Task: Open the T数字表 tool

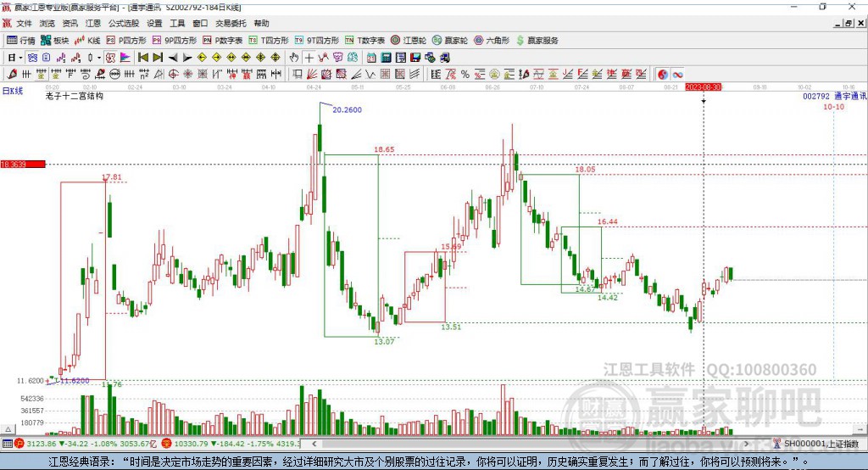Action: coord(364,41)
